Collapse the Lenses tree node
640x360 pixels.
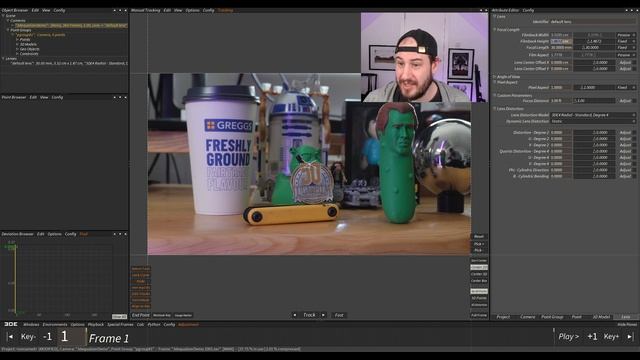point(3,59)
